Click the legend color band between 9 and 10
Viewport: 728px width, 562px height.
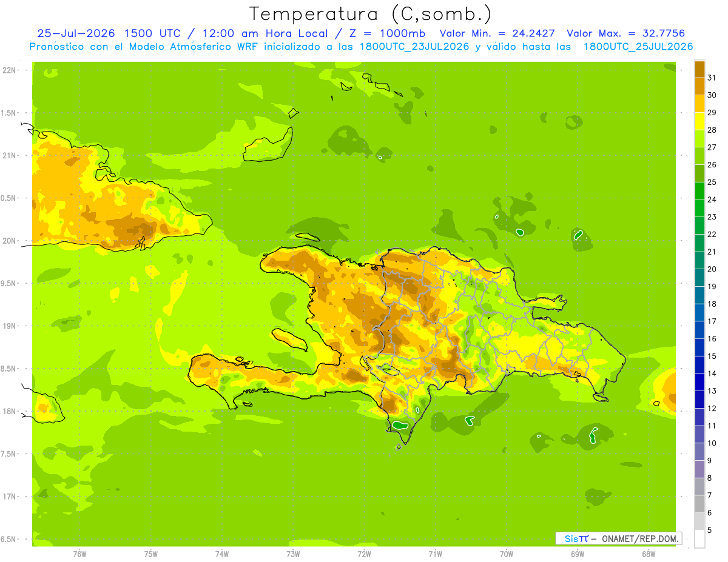click(x=699, y=452)
